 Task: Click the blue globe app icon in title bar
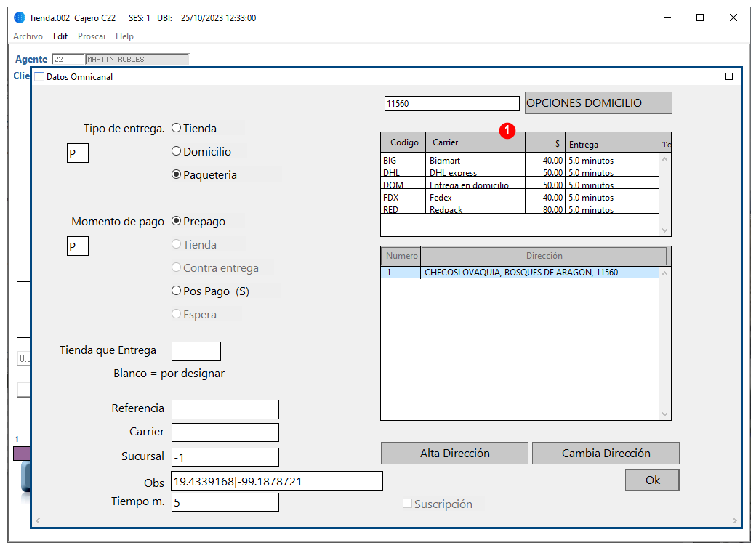20,18
